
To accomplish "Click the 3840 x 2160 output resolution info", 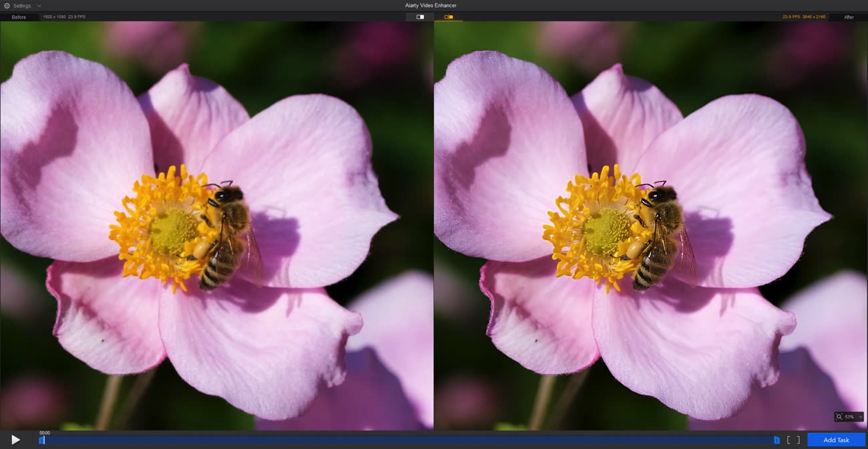I will (x=814, y=17).
